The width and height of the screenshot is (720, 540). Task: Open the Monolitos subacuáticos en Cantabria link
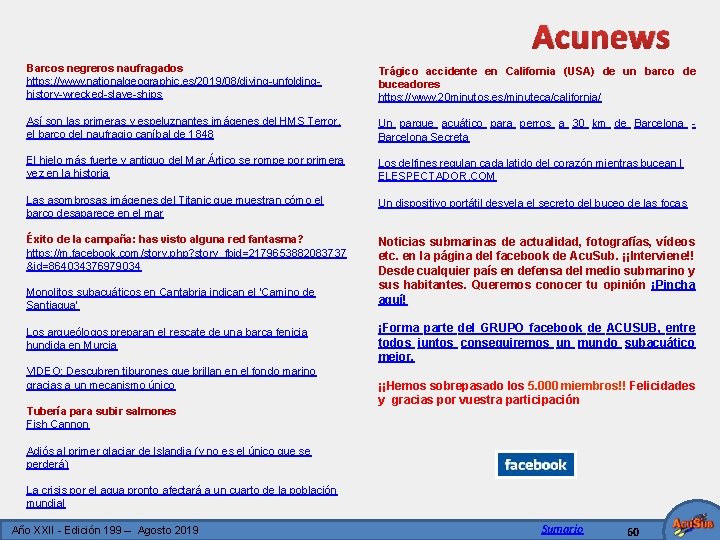point(171,298)
